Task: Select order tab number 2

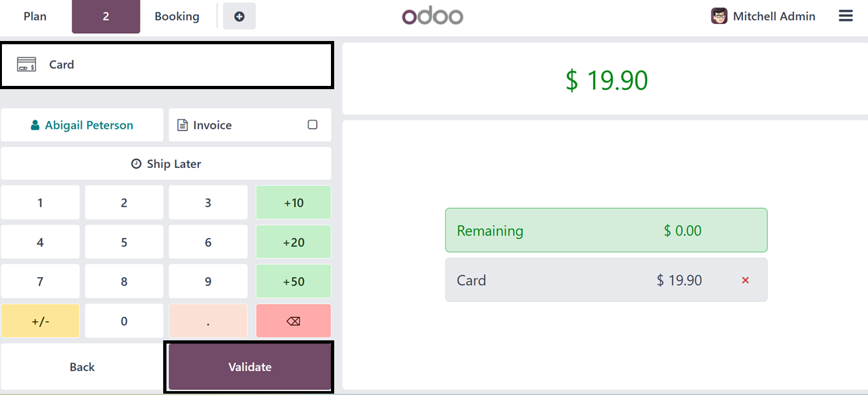Action: tap(106, 16)
